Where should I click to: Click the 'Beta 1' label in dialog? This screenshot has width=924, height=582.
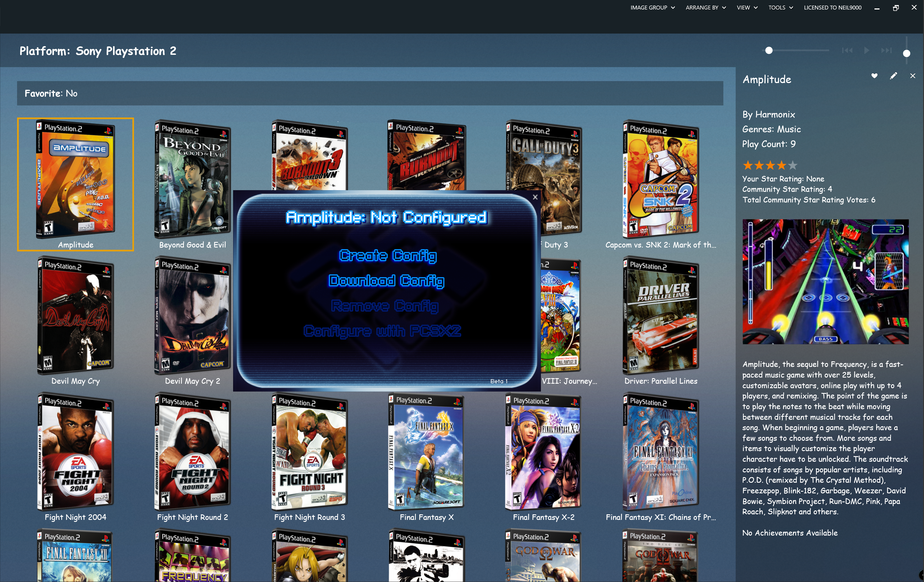click(499, 381)
